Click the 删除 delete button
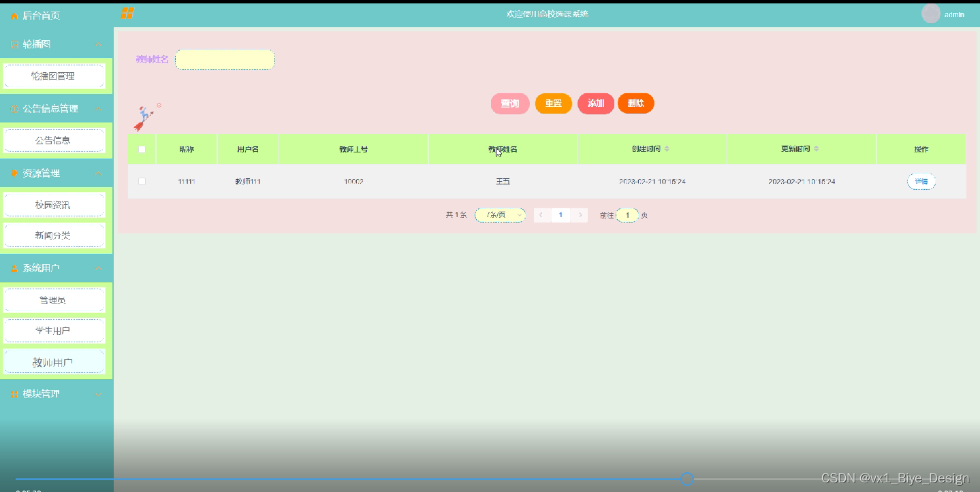This screenshot has width=980, height=492. tap(636, 103)
